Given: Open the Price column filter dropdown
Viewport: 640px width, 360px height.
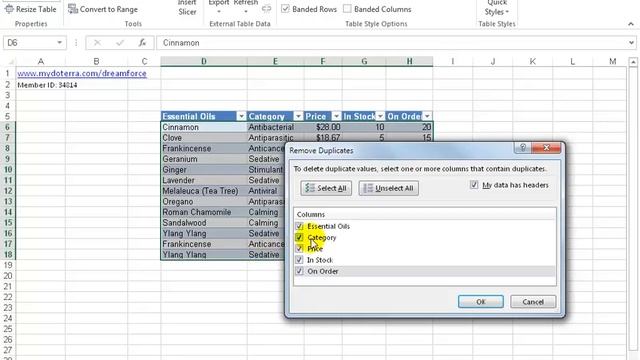Looking at the screenshot, I should coord(336,116).
